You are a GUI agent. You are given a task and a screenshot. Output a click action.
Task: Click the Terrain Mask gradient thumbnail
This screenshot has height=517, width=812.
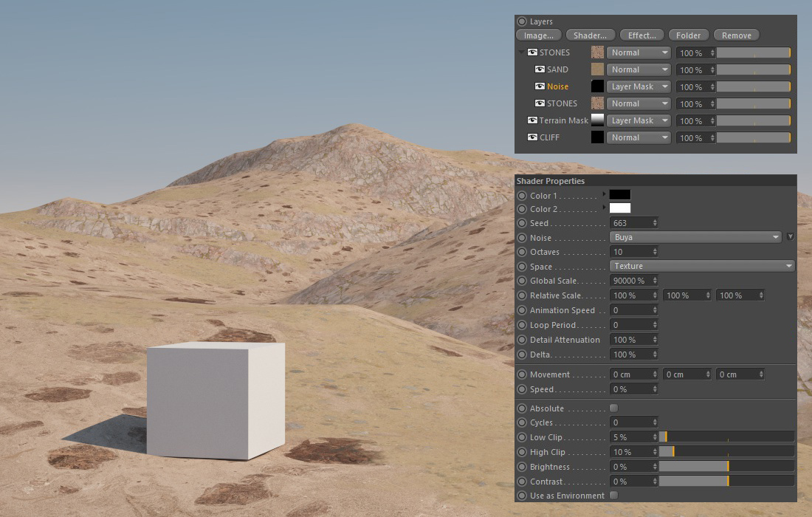(x=598, y=120)
